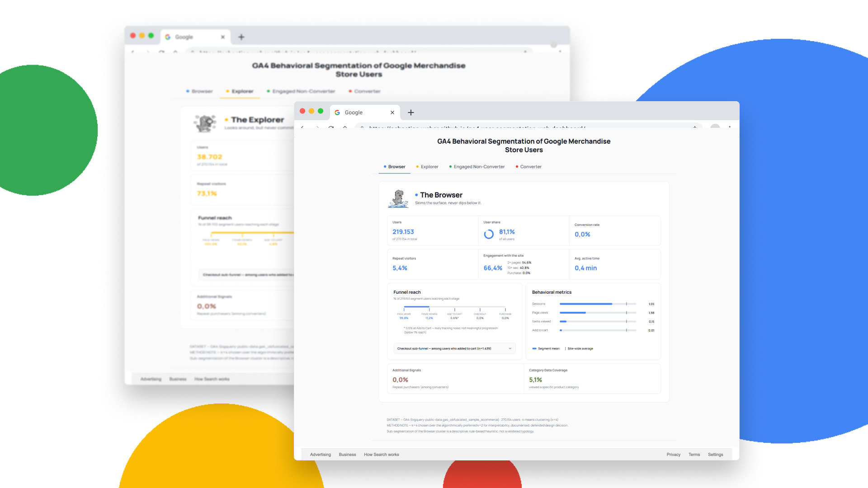Click the Google favicon on the back window tab
This screenshot has height=488, width=868.
point(168,37)
